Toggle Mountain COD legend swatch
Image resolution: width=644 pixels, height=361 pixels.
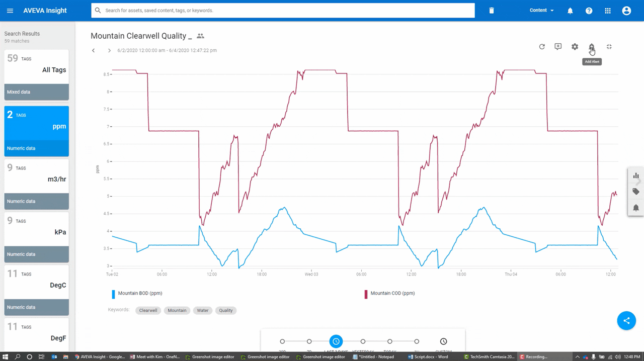pos(366,294)
